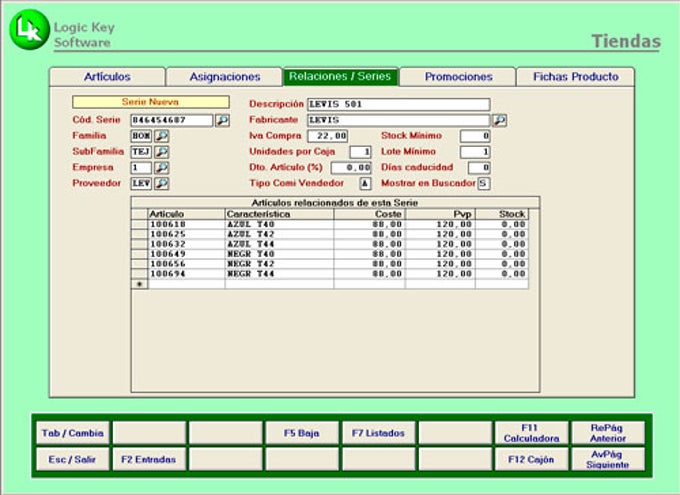Screen dimensions: 680x495
Task: Click the AZUL T44 characteristic cell
Action: pos(279,244)
